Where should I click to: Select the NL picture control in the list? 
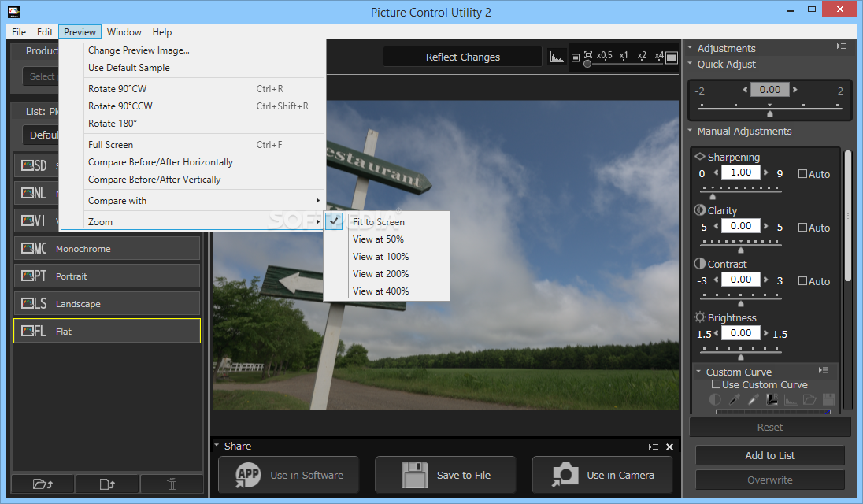pos(35,193)
